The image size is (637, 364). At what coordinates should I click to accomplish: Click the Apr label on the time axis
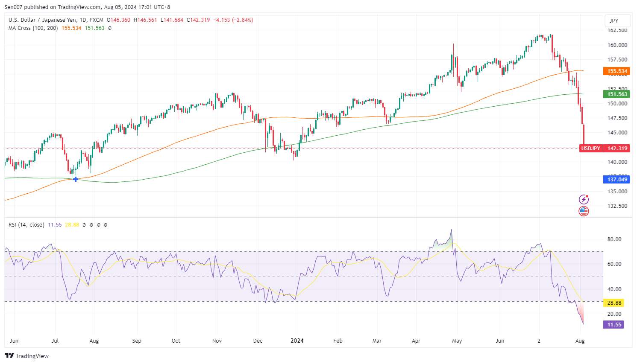pyautogui.click(x=416, y=341)
